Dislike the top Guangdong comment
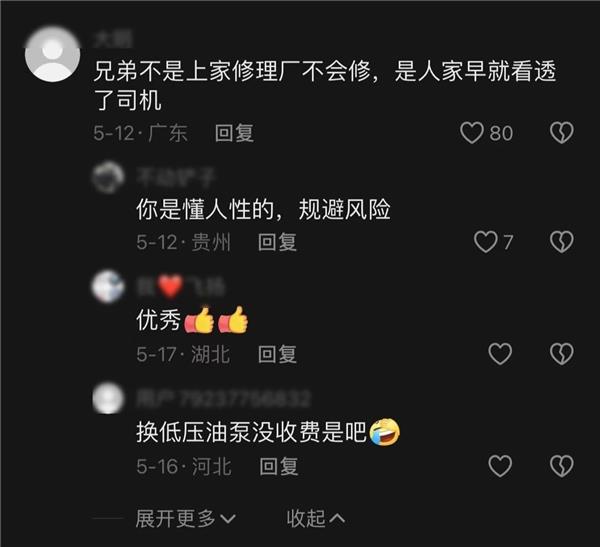This screenshot has height=547, width=600. [x=561, y=133]
